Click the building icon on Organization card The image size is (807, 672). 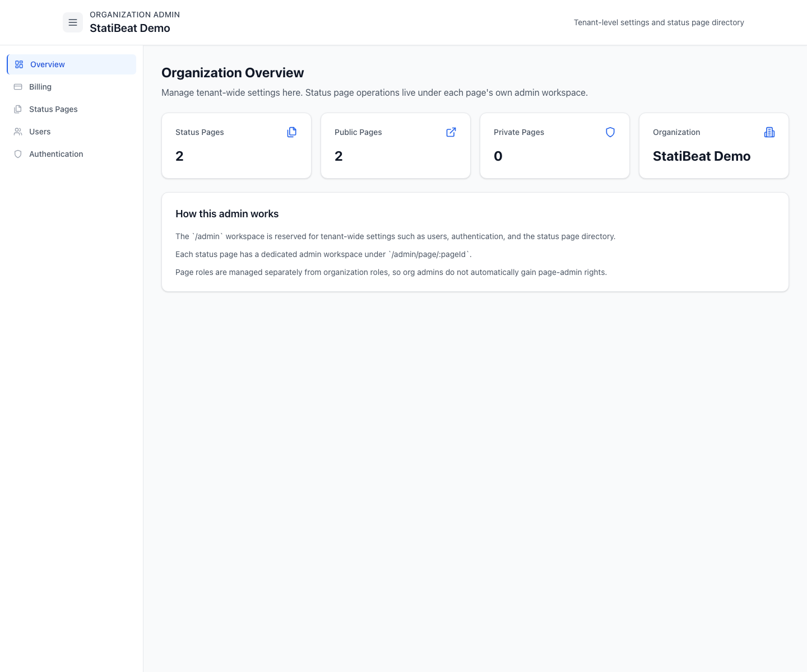[x=769, y=132]
